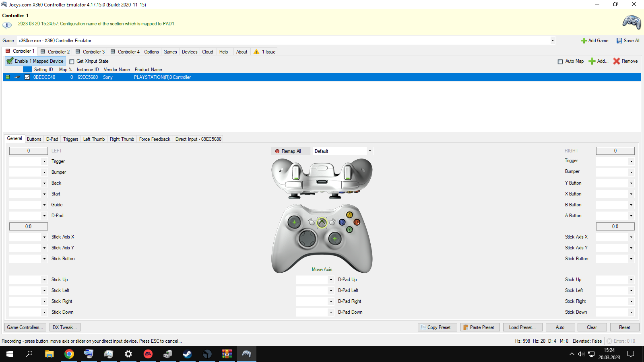Screen dimensions: 644x362
Task: Click the right thumbstick on the controller image
Action: tap(335, 239)
